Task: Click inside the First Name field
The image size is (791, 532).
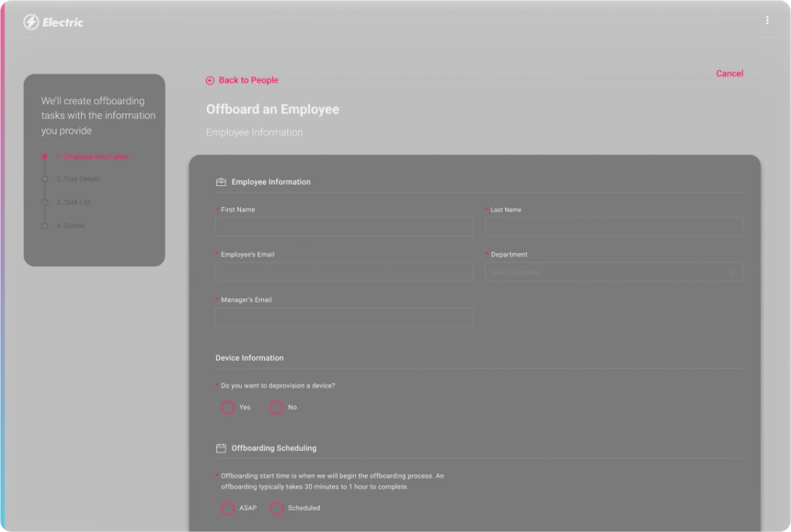Action: 344,226
